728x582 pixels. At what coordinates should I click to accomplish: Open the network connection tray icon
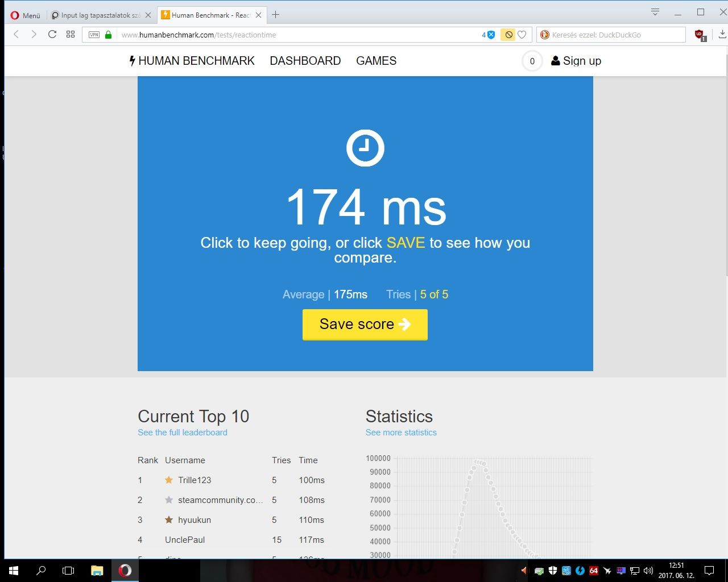(x=635, y=571)
